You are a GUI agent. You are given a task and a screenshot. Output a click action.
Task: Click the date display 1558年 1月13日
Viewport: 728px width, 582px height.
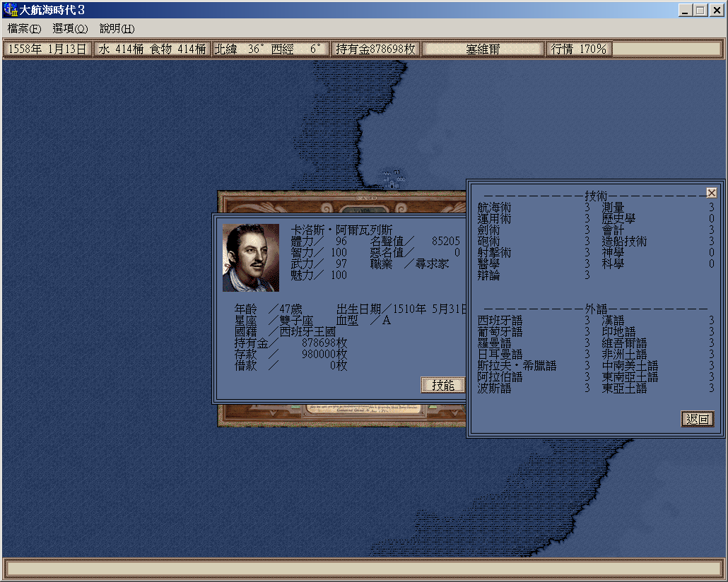coord(47,49)
